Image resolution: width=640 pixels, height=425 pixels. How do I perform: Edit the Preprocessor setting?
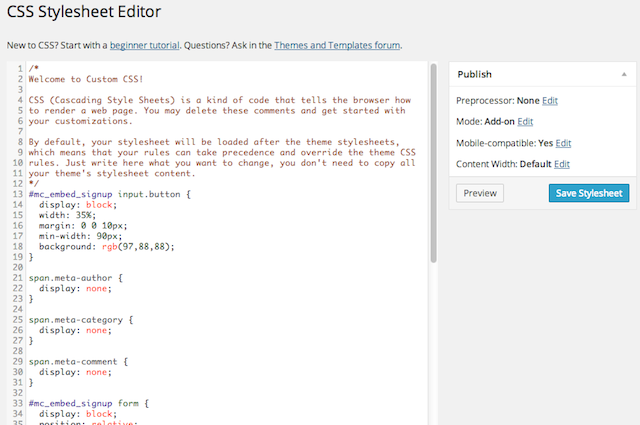[550, 101]
